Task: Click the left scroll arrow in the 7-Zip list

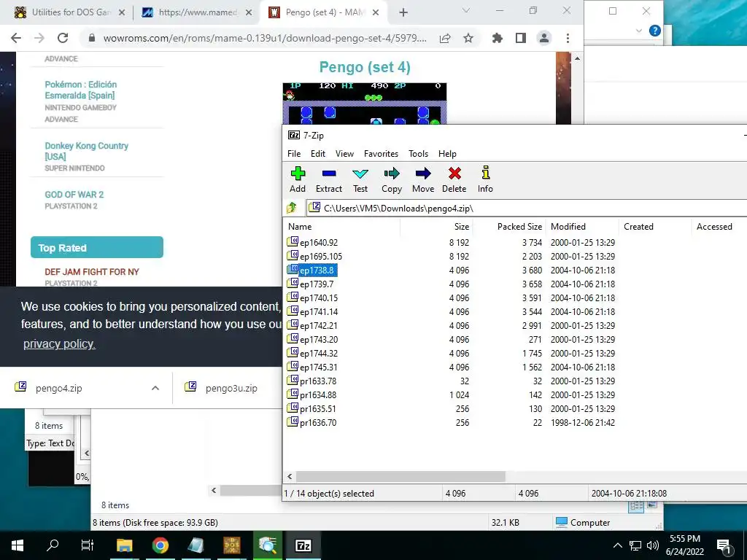Action: [290, 476]
